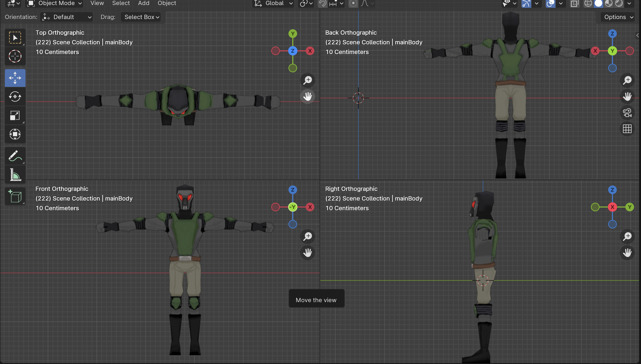Open the shading options dropdown arrow
Viewport: 641px width, 364px height.
629,3
